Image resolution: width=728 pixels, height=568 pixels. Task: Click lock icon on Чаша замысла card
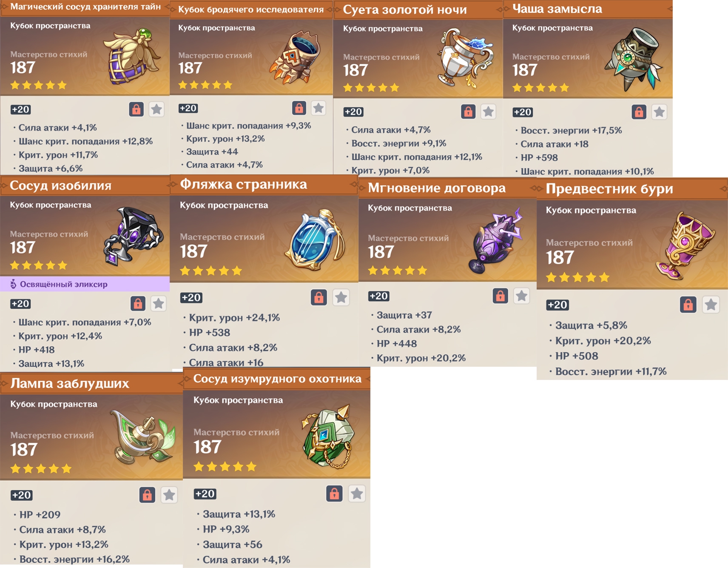point(639,112)
